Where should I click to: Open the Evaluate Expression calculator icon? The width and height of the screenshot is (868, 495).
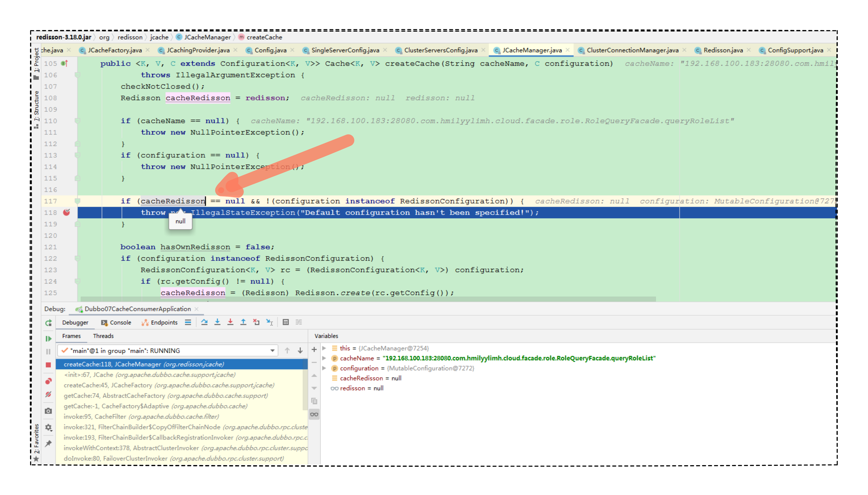tap(286, 322)
